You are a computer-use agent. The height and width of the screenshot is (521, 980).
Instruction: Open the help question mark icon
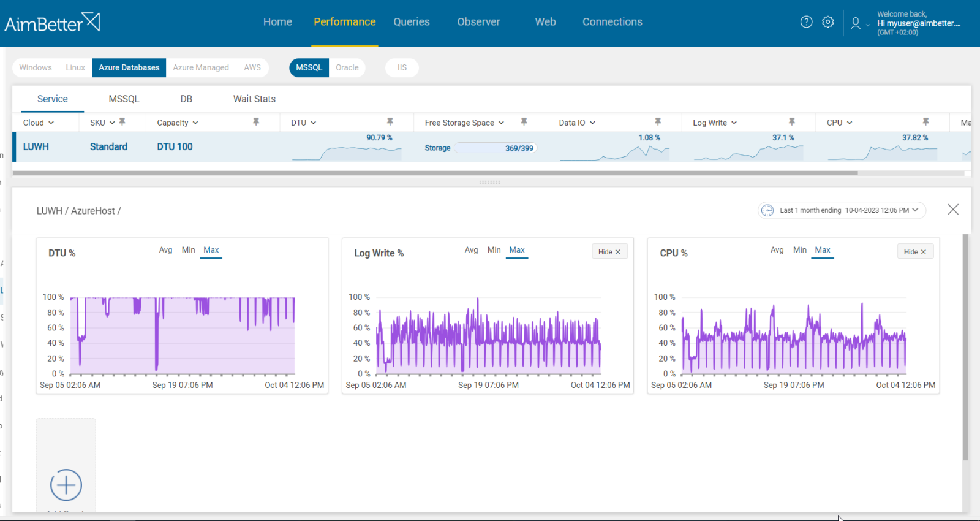(807, 22)
